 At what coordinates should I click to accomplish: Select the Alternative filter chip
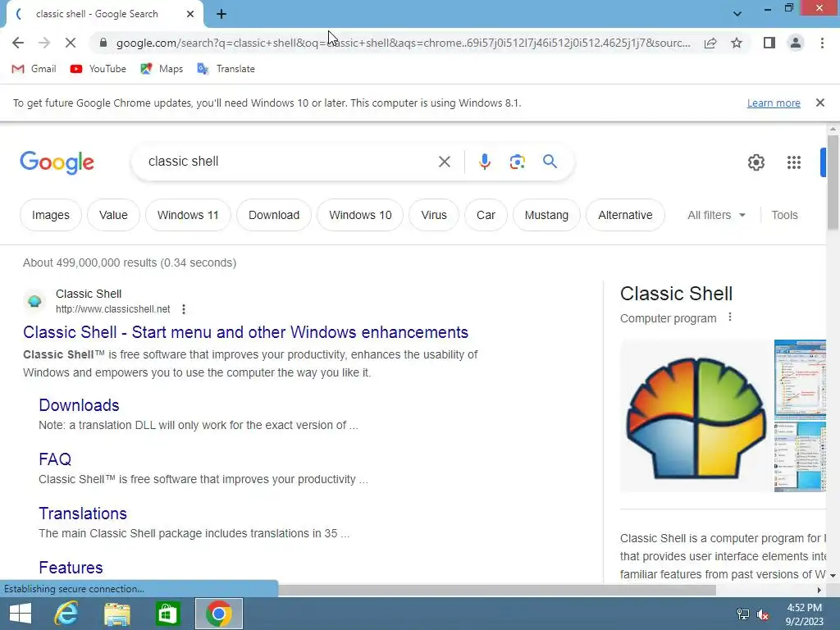pyautogui.click(x=625, y=215)
